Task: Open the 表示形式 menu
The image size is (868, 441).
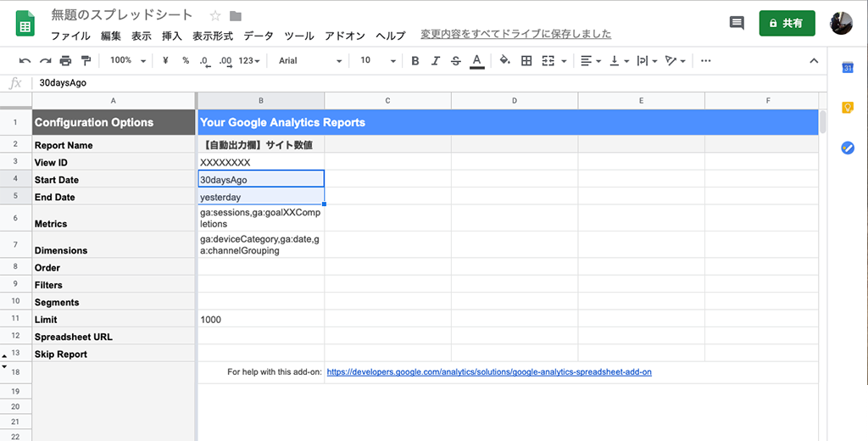Action: click(213, 36)
